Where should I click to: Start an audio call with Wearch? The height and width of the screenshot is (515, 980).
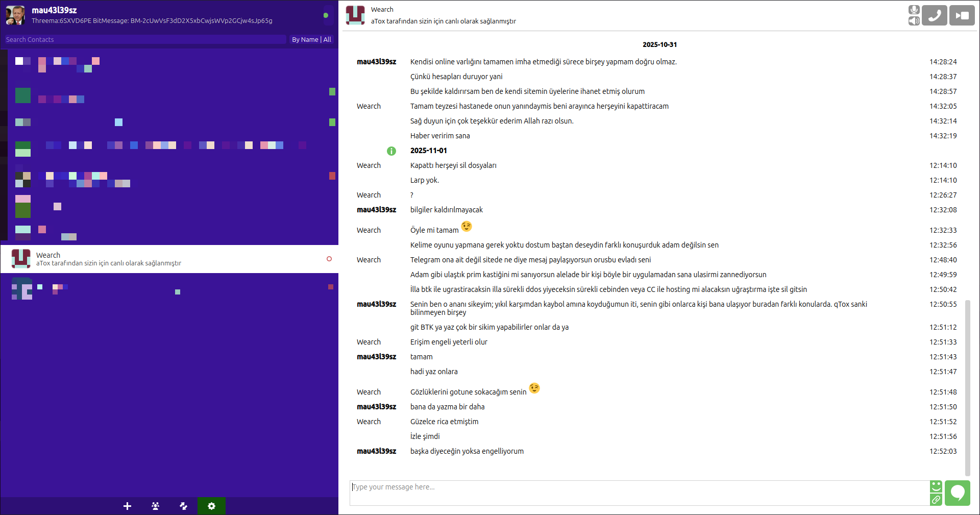(x=934, y=15)
